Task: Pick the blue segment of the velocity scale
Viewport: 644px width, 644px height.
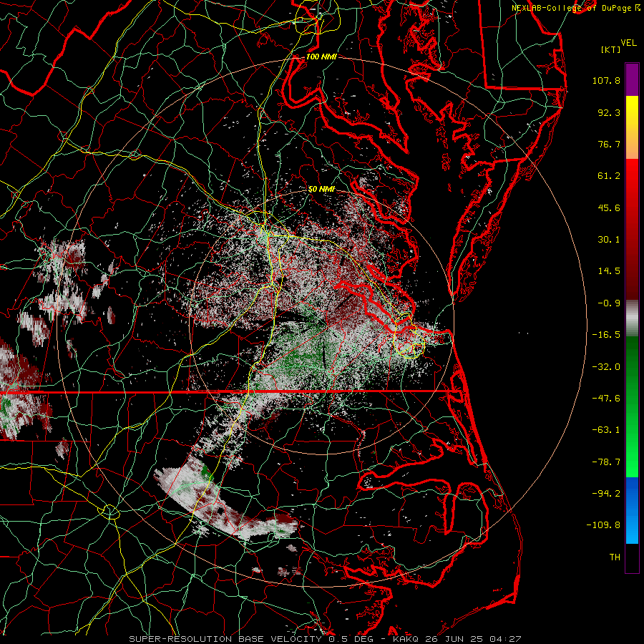Action: (632, 510)
